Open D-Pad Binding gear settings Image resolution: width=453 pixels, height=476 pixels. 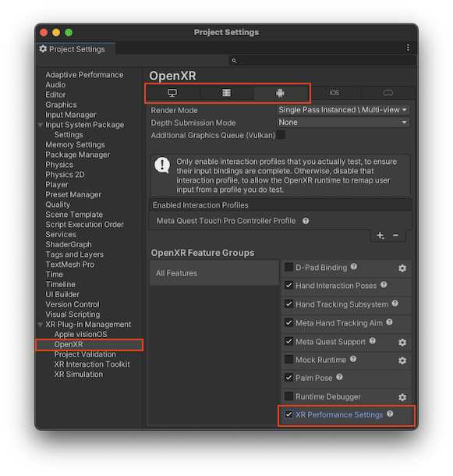pyautogui.click(x=402, y=268)
